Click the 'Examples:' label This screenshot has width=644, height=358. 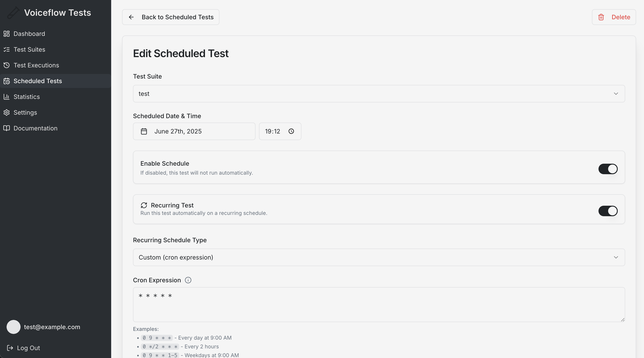coord(146,329)
